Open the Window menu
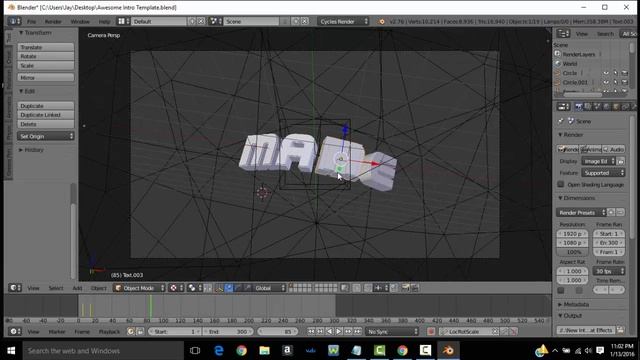This screenshot has width=640, height=360. coord(80,21)
